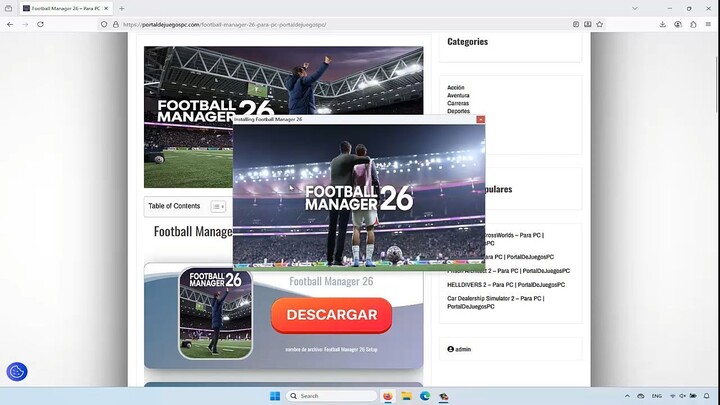Open File Explorer from the taskbar
Screen dimensions: 720x405
(x=407, y=396)
